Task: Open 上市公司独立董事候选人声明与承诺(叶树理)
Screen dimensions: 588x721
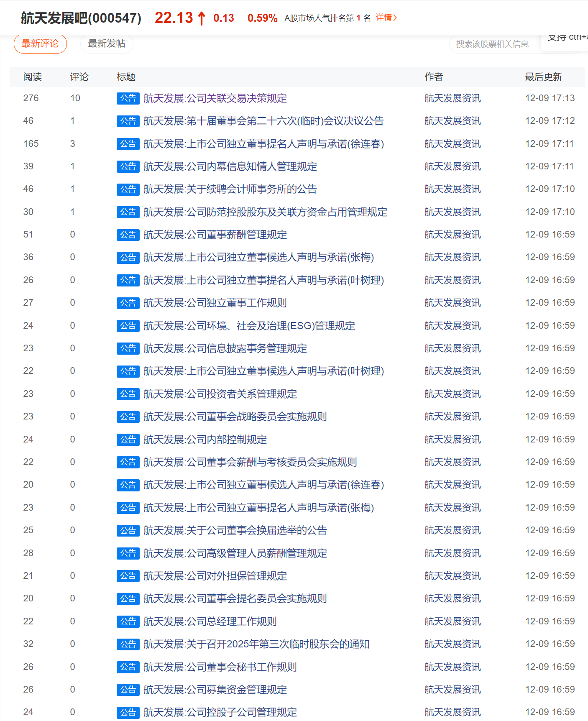Action: [263, 371]
